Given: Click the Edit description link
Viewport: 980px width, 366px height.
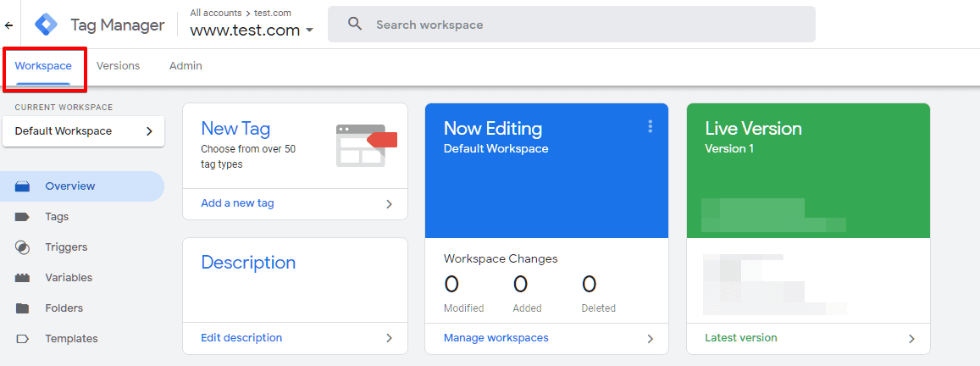Looking at the screenshot, I should click(241, 338).
